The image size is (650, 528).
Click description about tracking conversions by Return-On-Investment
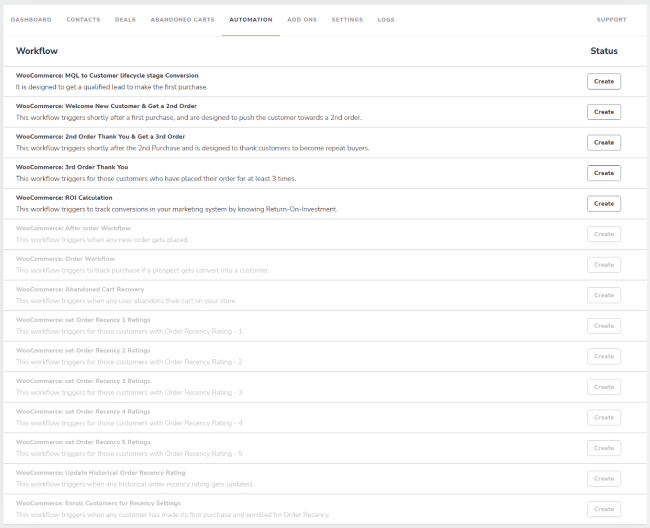(x=177, y=209)
